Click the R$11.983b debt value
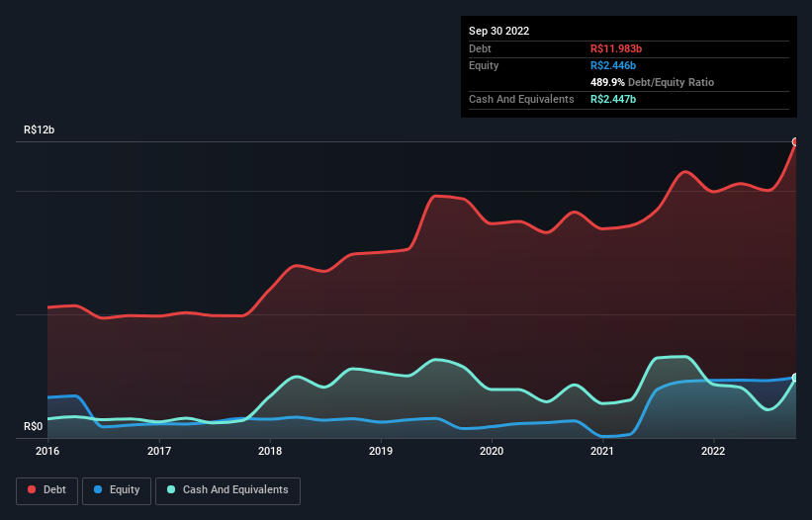 (x=616, y=48)
